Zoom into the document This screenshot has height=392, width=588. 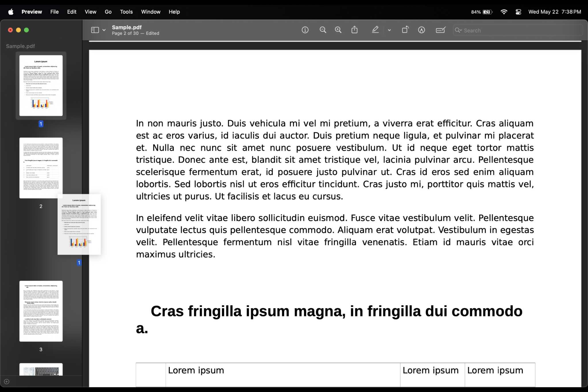tap(338, 30)
